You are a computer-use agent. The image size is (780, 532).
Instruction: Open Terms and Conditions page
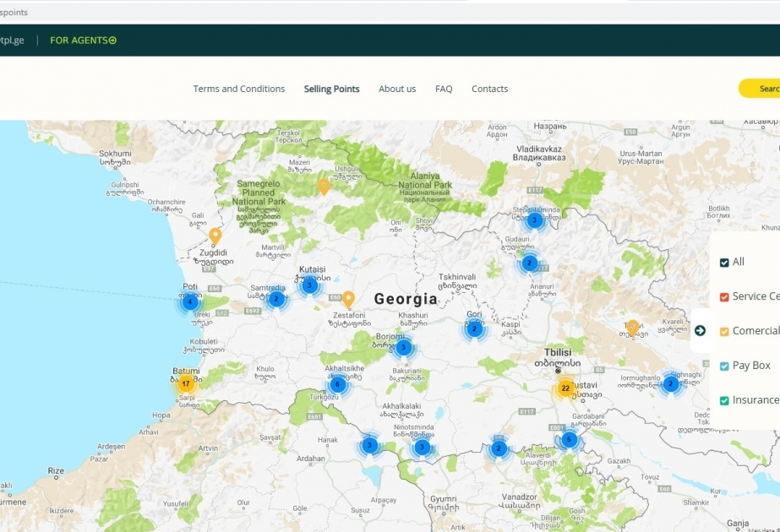coord(239,89)
